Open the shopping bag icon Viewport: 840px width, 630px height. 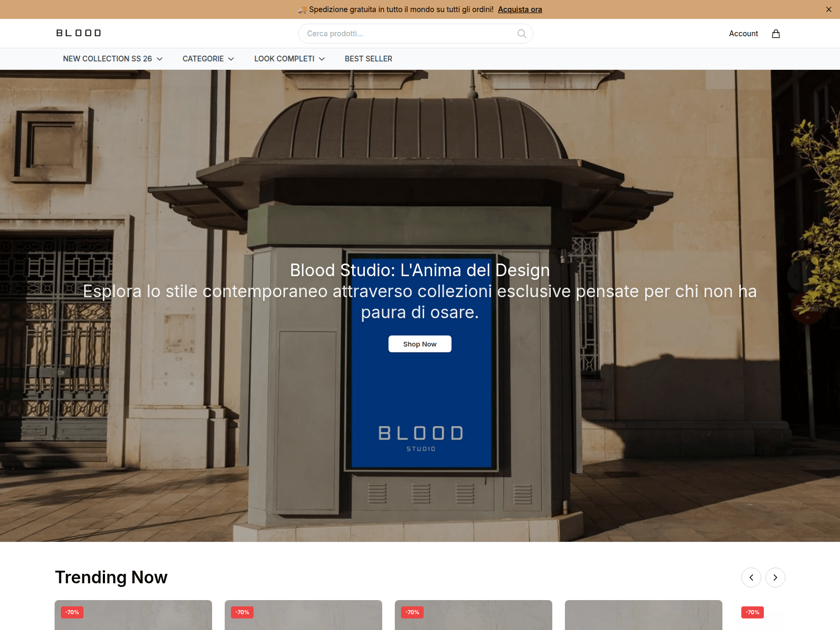[776, 34]
